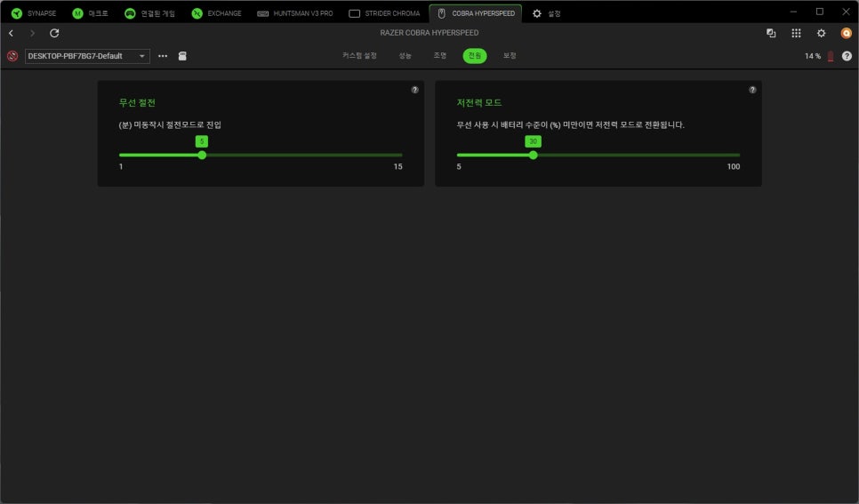Open the EXCHANGE tab

coord(216,13)
